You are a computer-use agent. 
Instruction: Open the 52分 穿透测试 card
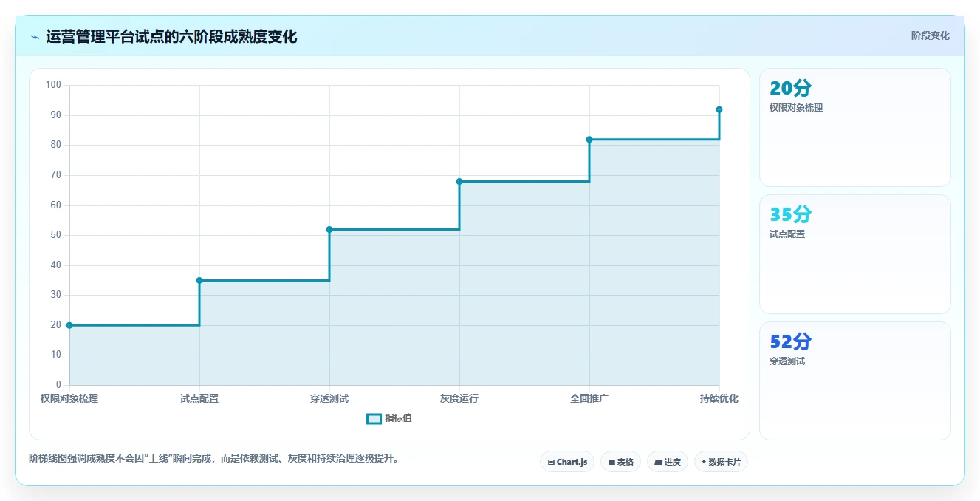[854, 381]
